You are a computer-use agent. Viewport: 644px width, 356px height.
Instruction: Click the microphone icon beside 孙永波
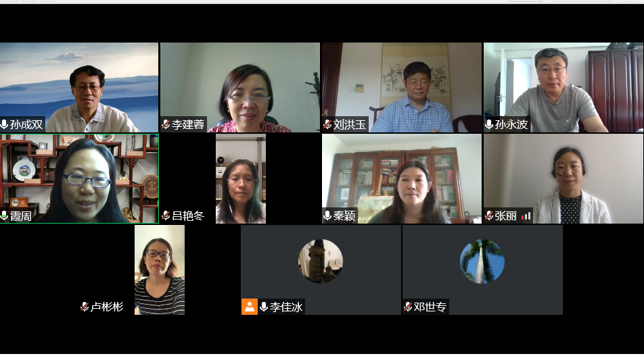[x=489, y=124]
